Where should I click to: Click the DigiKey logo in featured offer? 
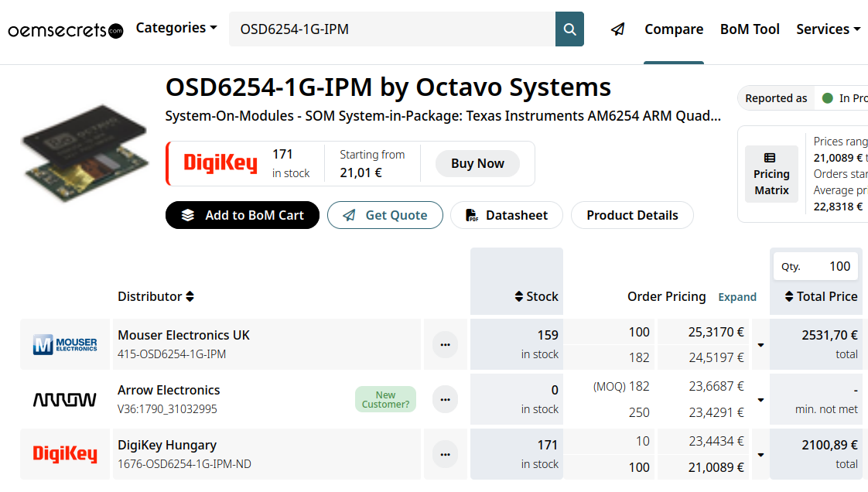pyautogui.click(x=220, y=163)
